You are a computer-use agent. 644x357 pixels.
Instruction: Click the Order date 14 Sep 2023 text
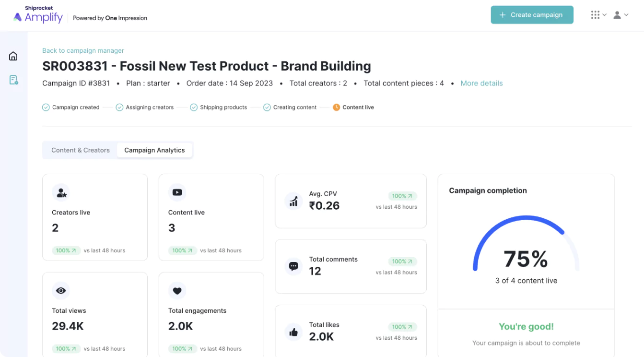230,83
